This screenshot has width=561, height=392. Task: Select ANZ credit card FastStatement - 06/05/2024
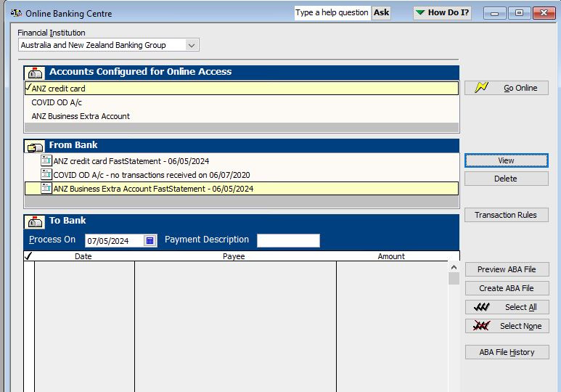242,161
